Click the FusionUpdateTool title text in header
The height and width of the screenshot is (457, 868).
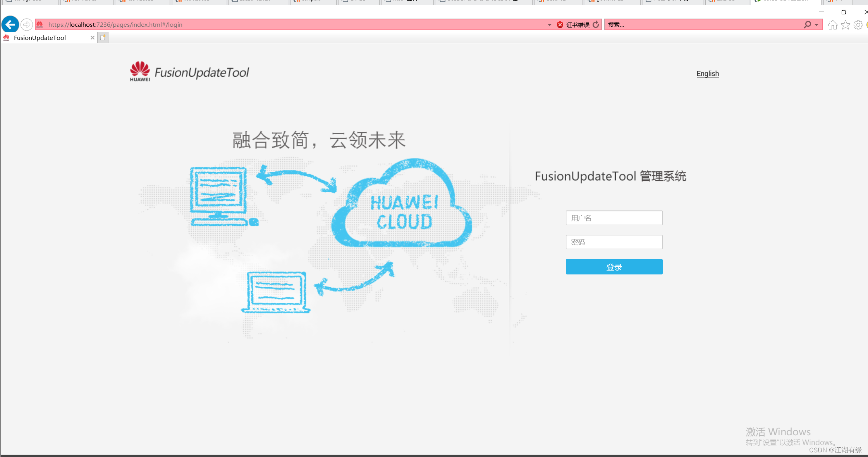(x=202, y=72)
